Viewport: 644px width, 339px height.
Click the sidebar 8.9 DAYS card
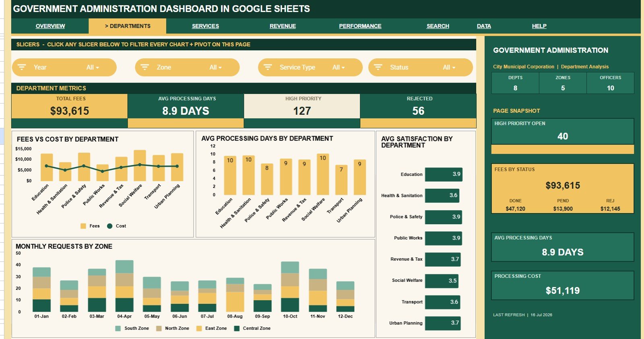(563, 247)
